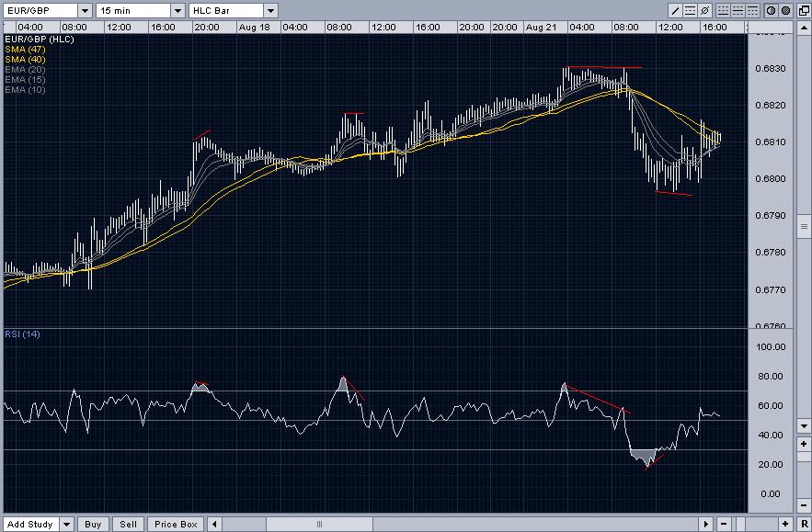This screenshot has height=532, width=812.
Task: Click the fully shaded circle icon in toolbar
Action: tap(785, 11)
